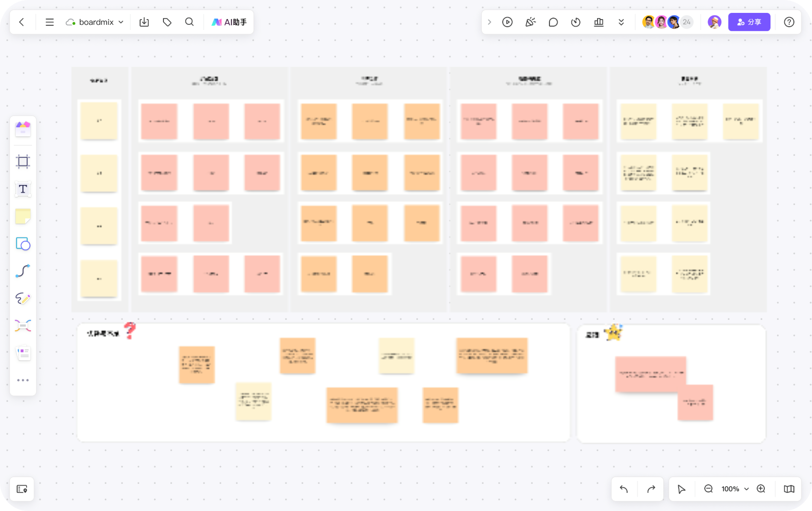Open the timer icon

click(x=576, y=22)
